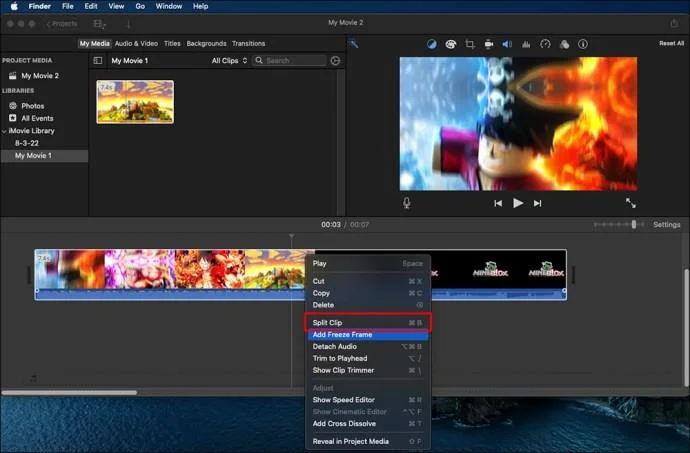Image resolution: width=690 pixels, height=453 pixels.
Task: Open the color balance adjustment tool
Action: pyautogui.click(x=432, y=44)
